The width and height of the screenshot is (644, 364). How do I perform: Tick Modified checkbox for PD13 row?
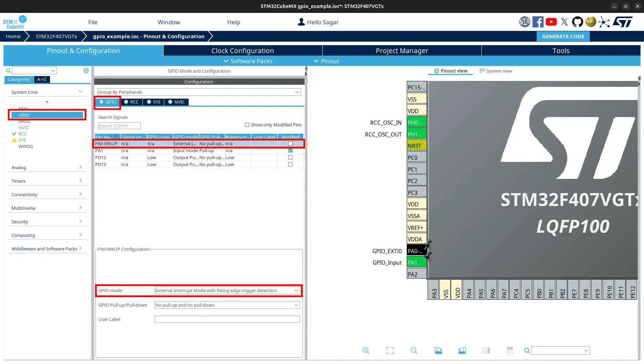click(x=290, y=164)
